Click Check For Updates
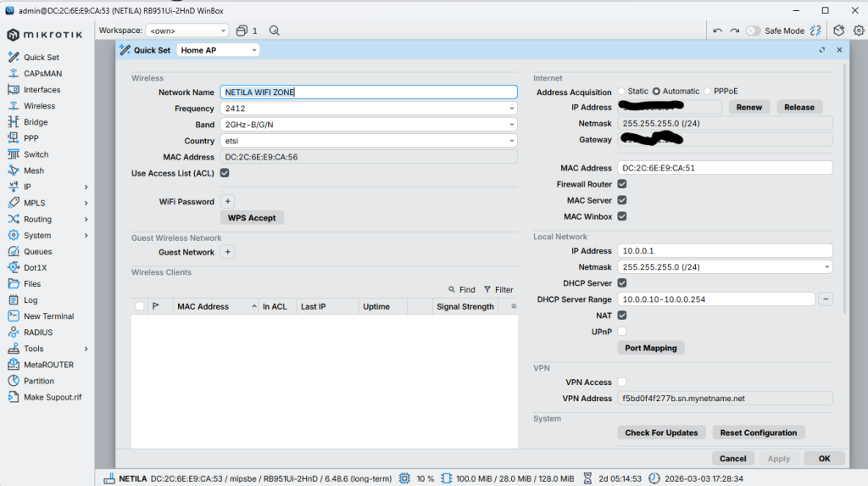 tap(661, 433)
